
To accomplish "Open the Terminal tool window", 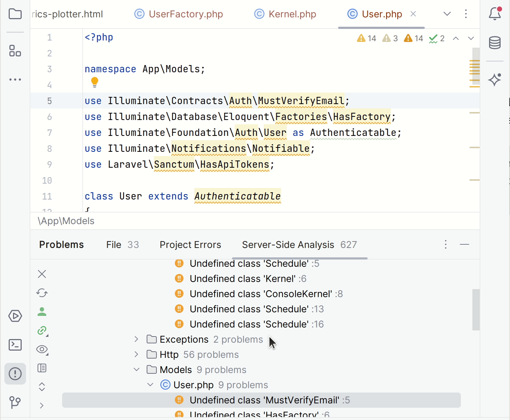I will point(15,345).
